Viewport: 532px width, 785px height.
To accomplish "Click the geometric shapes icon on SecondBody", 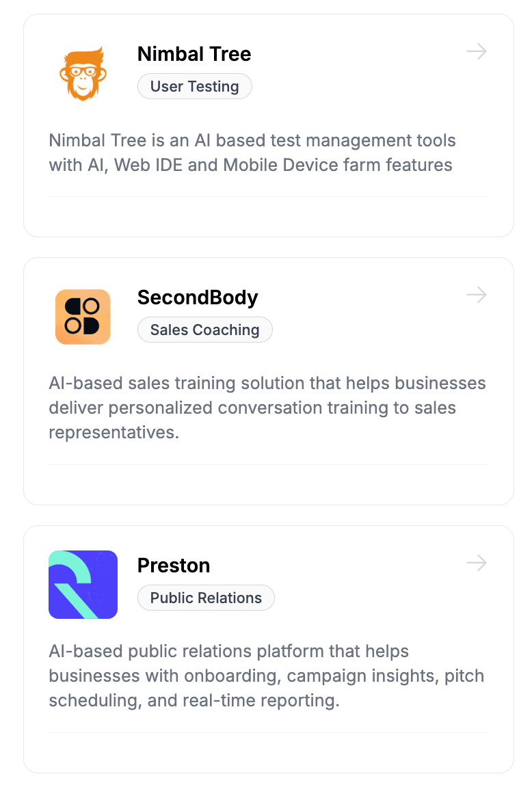I will [x=83, y=317].
